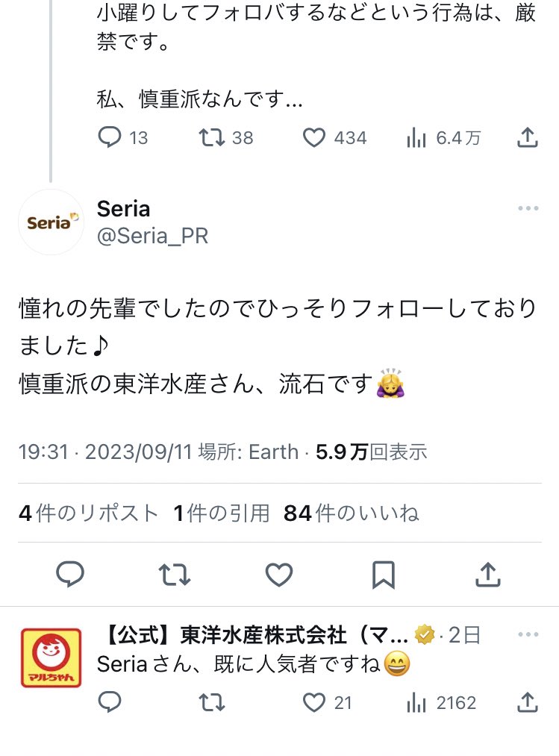Viewport: 559px width, 756px height.
Task: Open the more options menu on Seria's tweet
Action: (x=528, y=208)
